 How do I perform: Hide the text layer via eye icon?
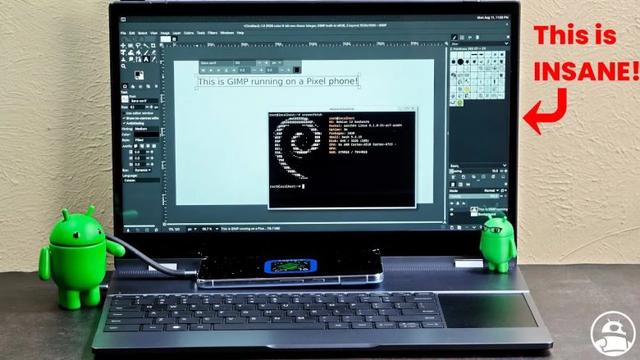[x=451, y=209]
